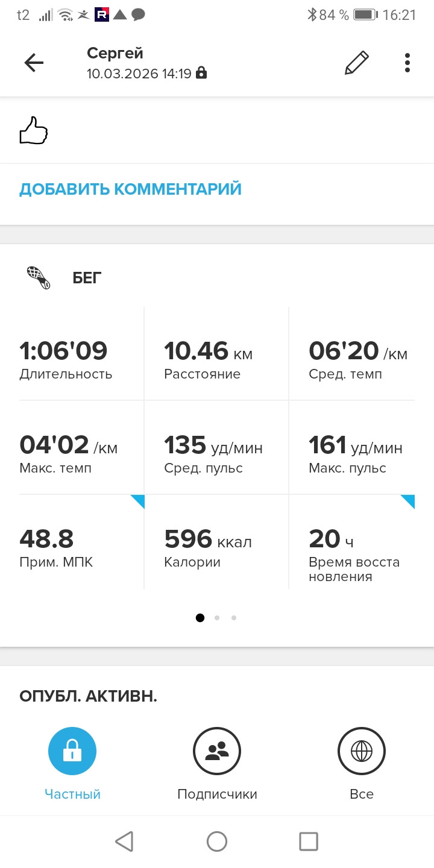Tap the lock icon next to date

pos(201,74)
